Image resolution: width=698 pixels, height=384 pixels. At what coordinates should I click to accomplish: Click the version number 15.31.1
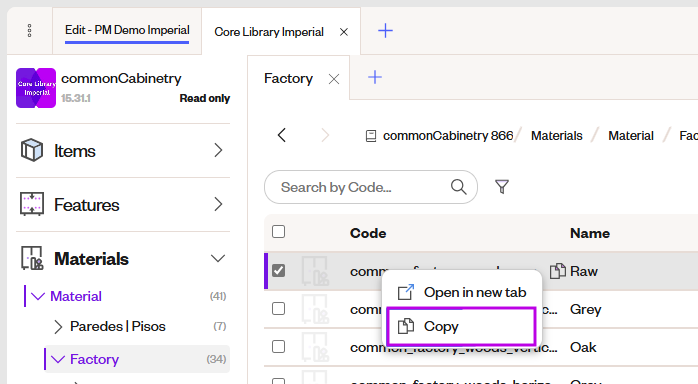click(x=76, y=98)
